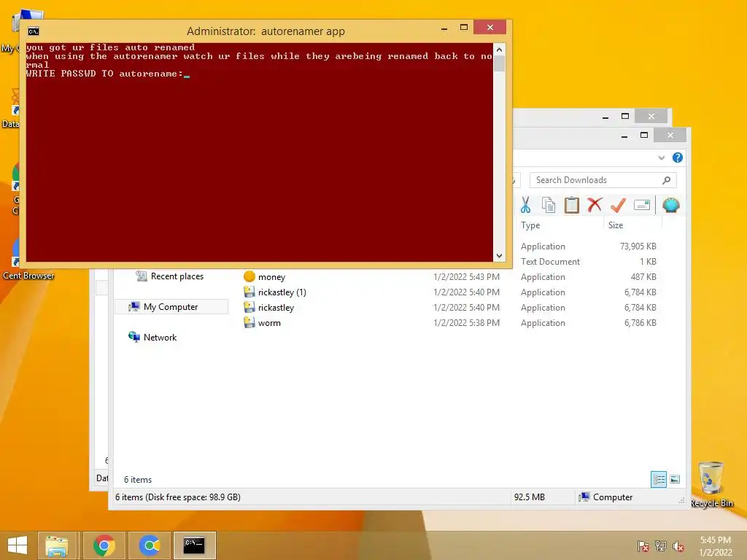The height and width of the screenshot is (560, 747).
Task: Click the 1/2/2022 5:38 PM date cell
Action: click(x=466, y=323)
